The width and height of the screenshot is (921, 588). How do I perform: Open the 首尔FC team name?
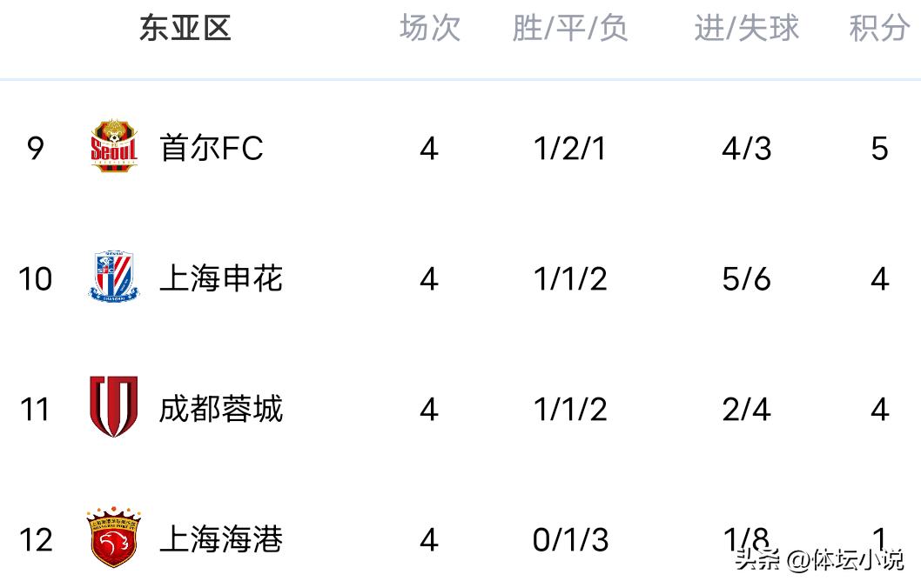point(212,149)
